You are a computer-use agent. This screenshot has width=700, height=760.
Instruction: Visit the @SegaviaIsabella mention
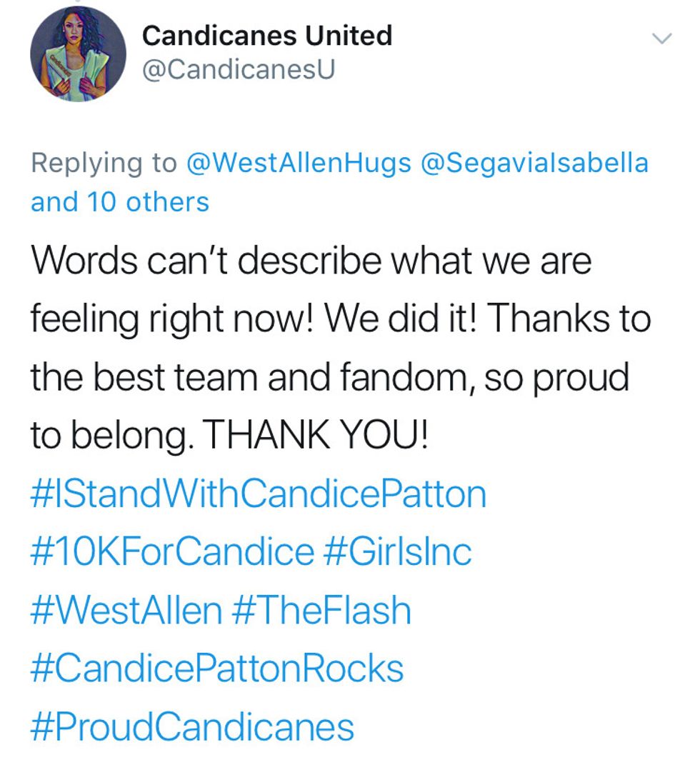(x=536, y=163)
